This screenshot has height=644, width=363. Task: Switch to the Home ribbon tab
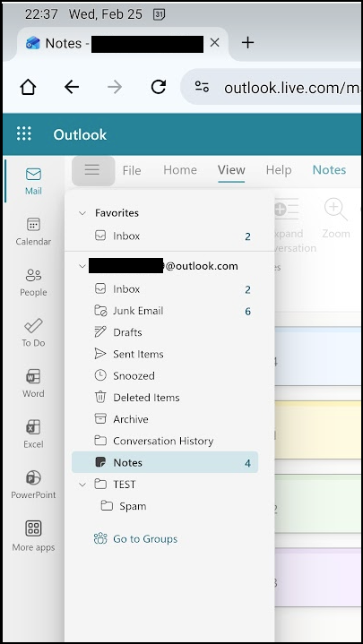(x=180, y=170)
